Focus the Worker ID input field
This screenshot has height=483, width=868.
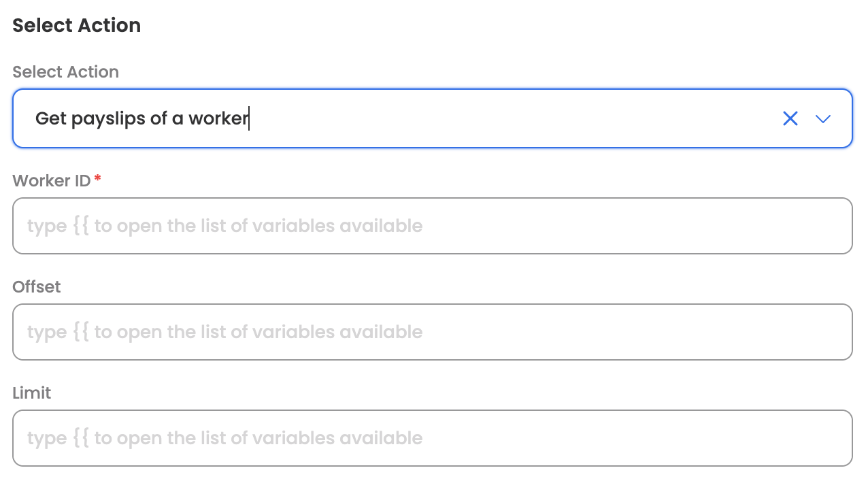(433, 226)
